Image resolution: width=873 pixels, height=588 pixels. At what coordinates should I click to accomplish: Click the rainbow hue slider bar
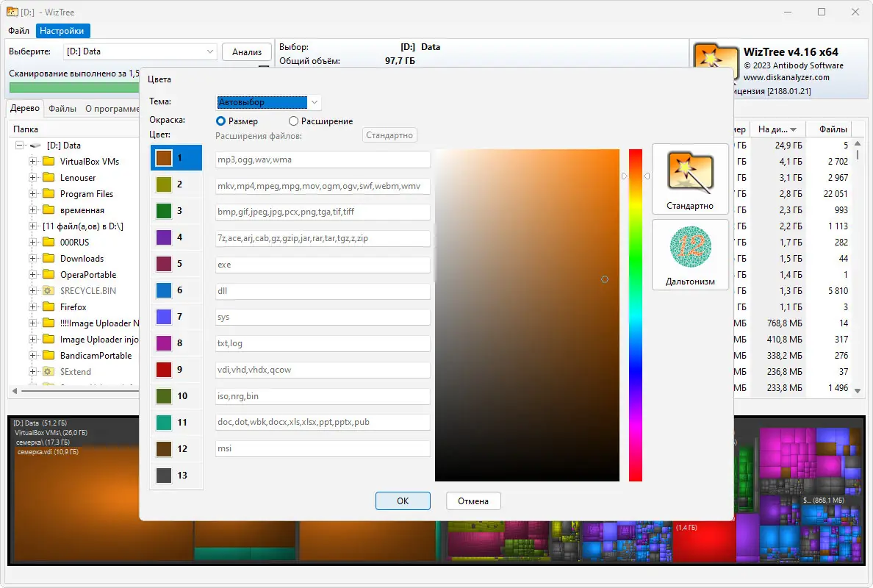coord(635,315)
